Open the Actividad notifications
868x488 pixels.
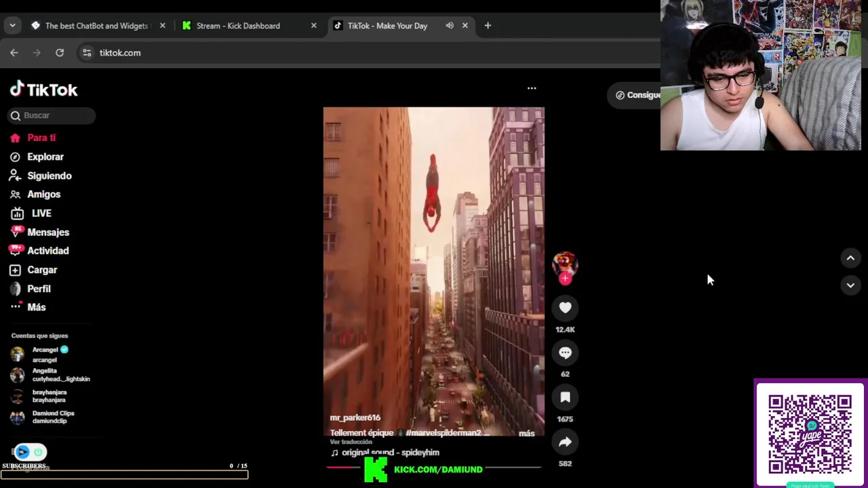(39, 251)
